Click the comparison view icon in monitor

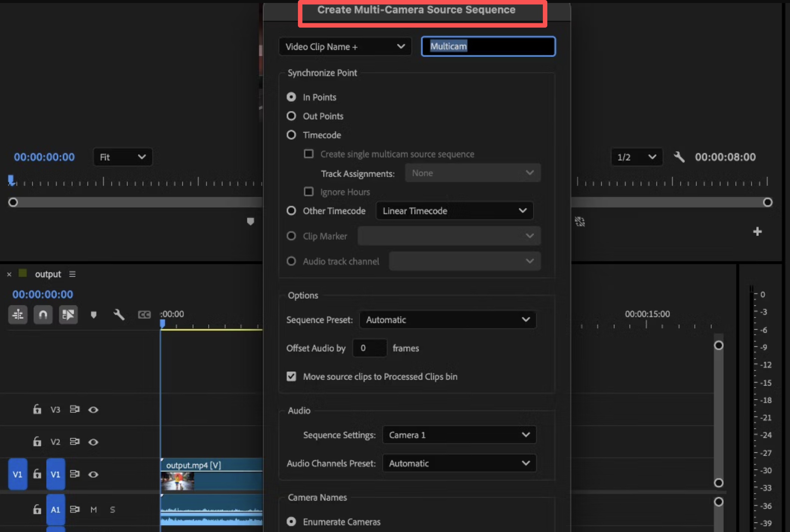point(579,222)
